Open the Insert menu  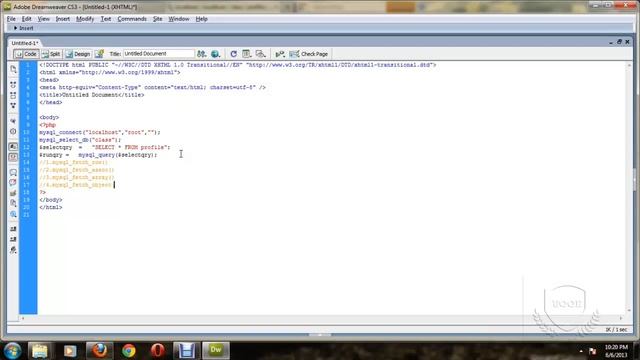click(63, 19)
